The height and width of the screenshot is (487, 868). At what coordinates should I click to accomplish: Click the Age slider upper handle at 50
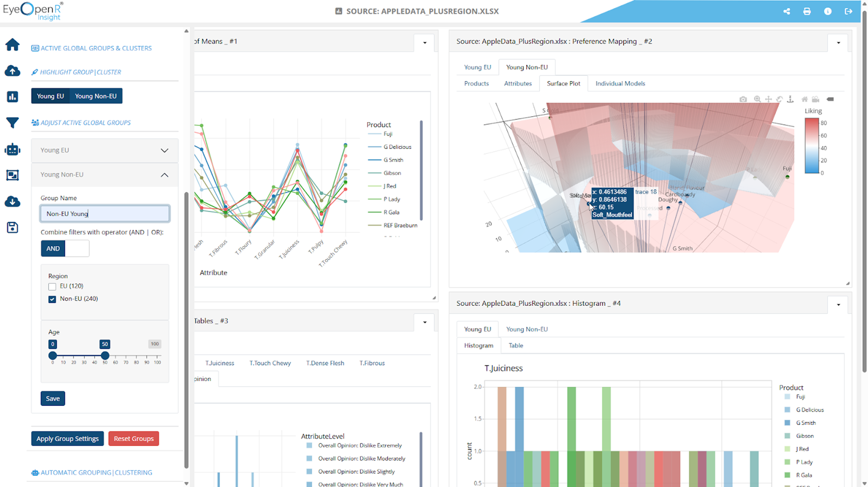click(x=105, y=355)
